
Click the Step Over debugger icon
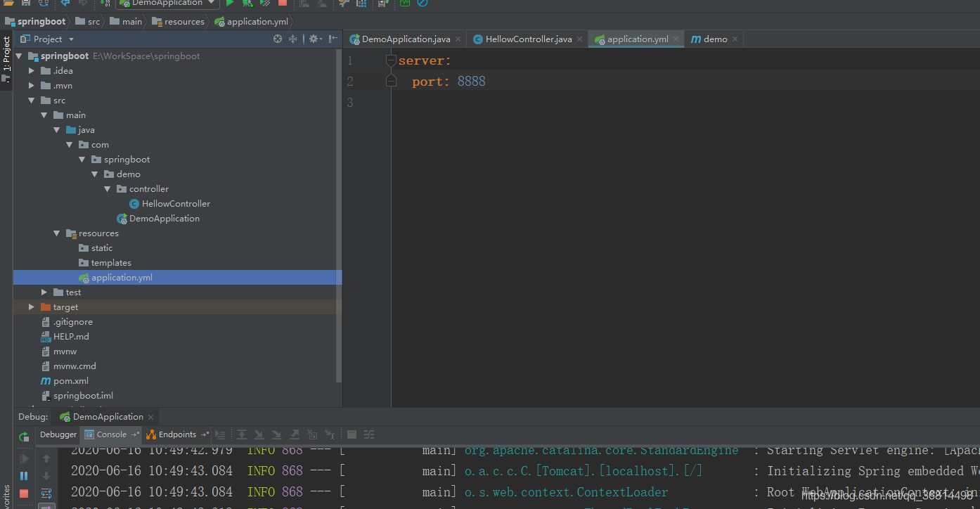[x=241, y=434]
